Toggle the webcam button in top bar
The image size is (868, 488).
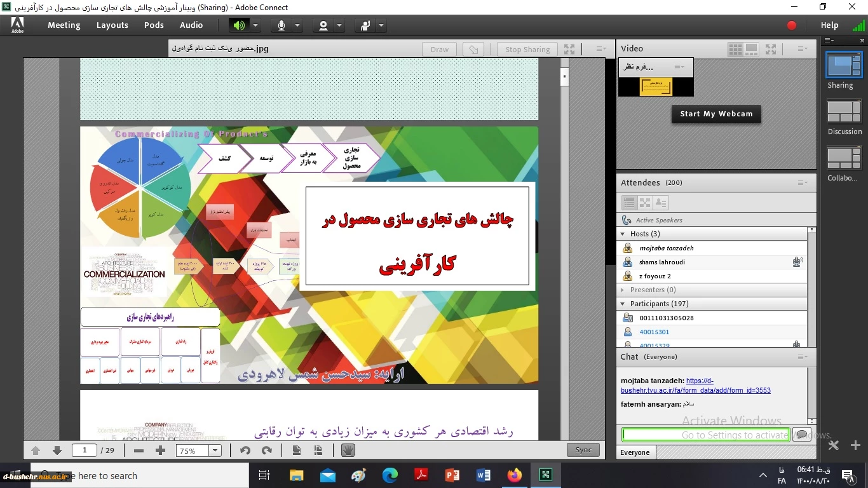point(323,25)
